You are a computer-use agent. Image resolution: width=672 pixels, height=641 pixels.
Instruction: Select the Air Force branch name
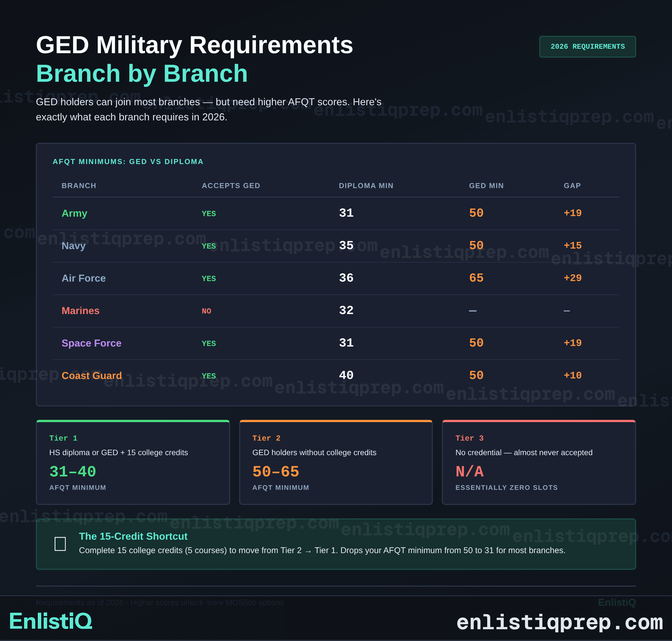[x=84, y=278]
